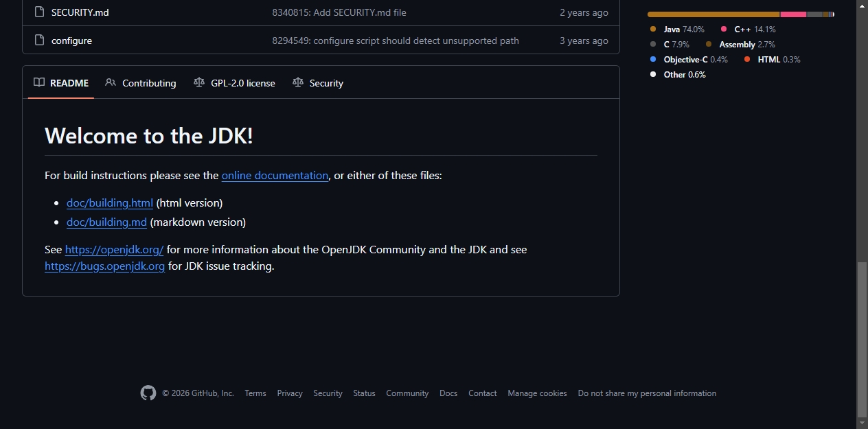Select the HTML 0.3% language entry
Viewport: 868px width, 429px height.
(772, 60)
